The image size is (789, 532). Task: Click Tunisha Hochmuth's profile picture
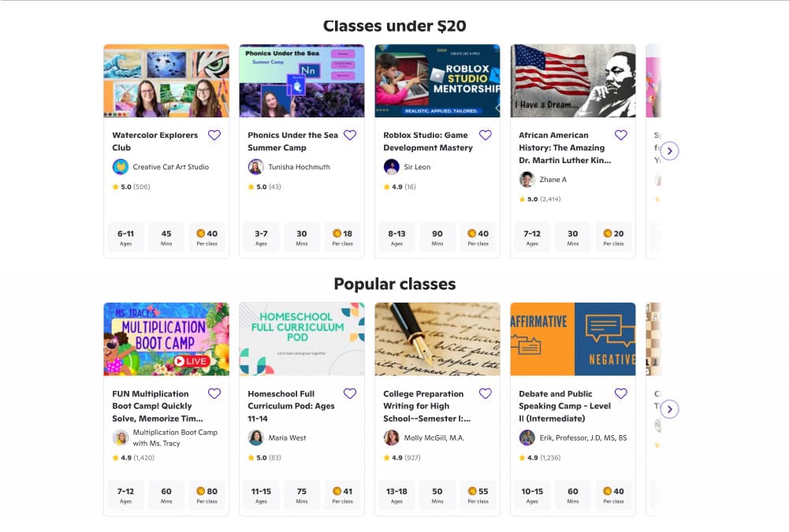pyautogui.click(x=256, y=167)
